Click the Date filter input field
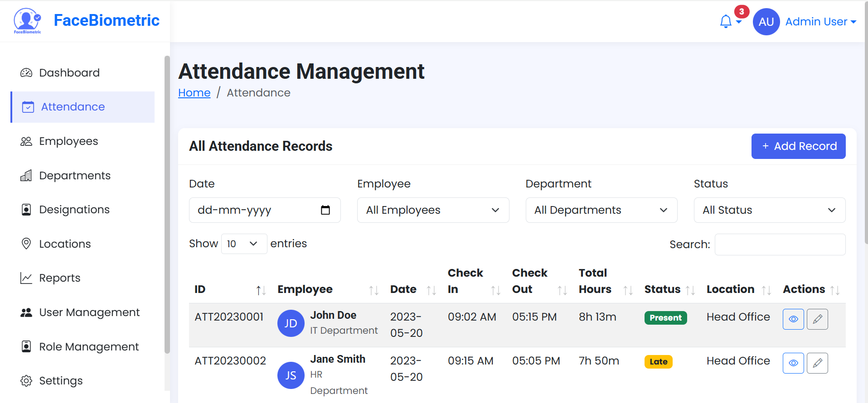The image size is (868, 403). (x=265, y=210)
